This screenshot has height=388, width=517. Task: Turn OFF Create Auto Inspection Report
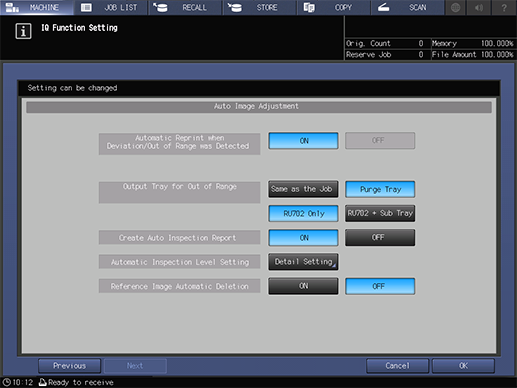click(x=380, y=237)
